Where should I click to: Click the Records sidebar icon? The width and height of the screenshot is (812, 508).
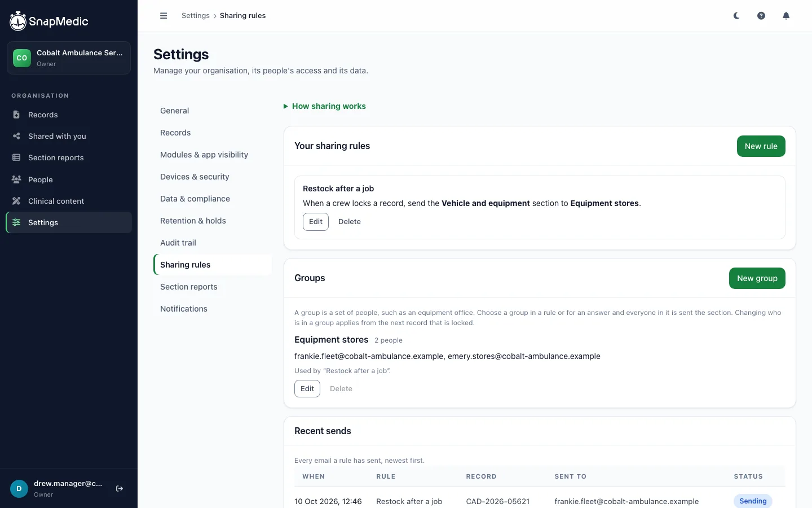16,115
